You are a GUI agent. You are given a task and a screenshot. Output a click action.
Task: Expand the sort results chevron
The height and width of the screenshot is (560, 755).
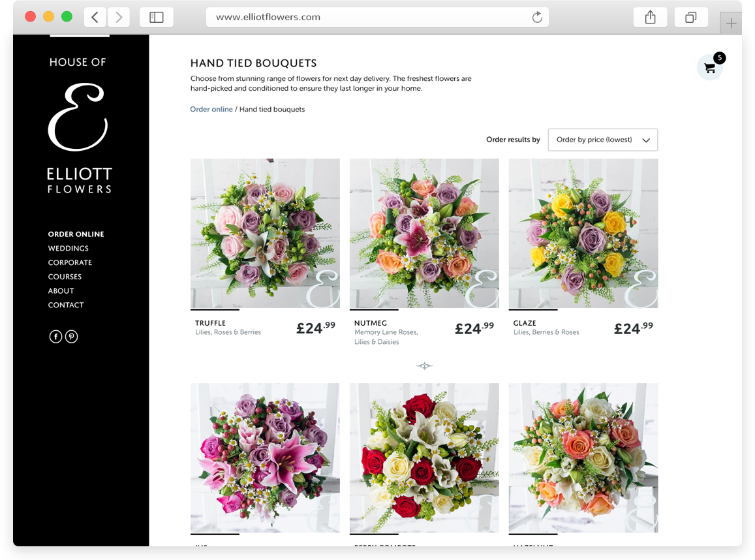(646, 140)
